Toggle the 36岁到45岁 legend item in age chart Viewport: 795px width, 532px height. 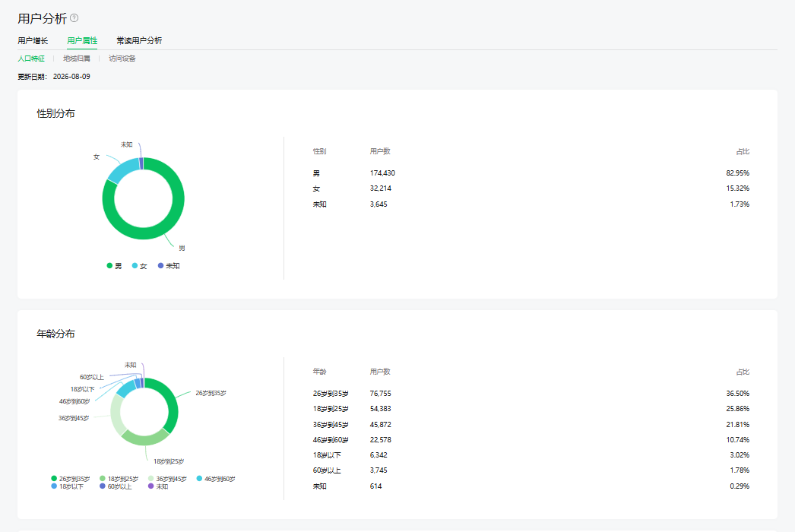[x=167, y=479]
